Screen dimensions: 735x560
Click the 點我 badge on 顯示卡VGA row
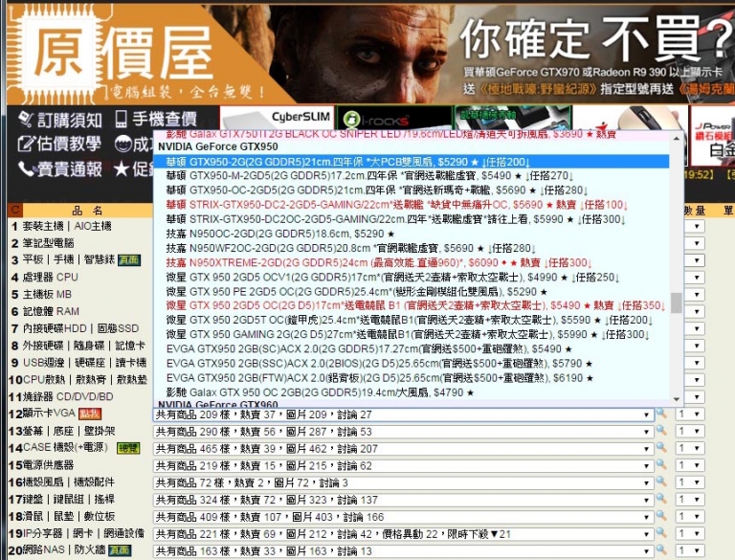[x=90, y=414]
